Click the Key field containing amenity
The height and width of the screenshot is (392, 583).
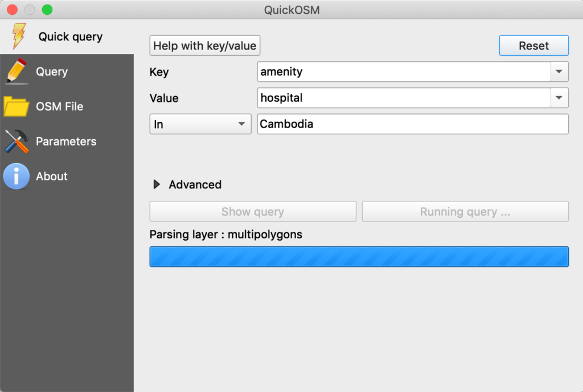tap(404, 71)
